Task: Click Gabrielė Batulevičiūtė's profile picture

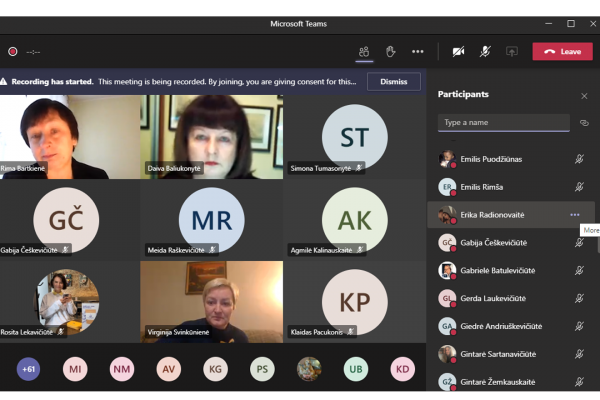Action: point(447,271)
